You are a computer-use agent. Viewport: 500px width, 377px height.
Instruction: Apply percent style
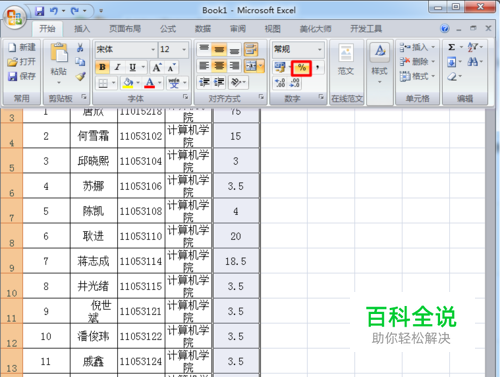tap(301, 68)
